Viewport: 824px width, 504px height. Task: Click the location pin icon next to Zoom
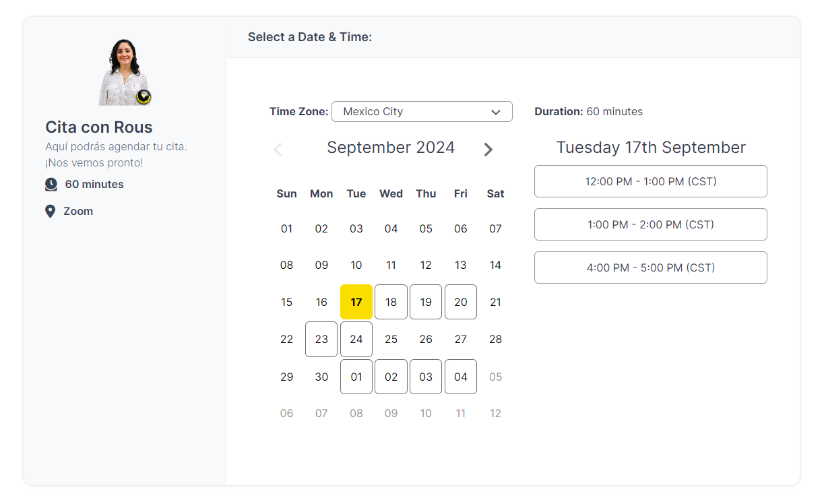pyautogui.click(x=51, y=211)
